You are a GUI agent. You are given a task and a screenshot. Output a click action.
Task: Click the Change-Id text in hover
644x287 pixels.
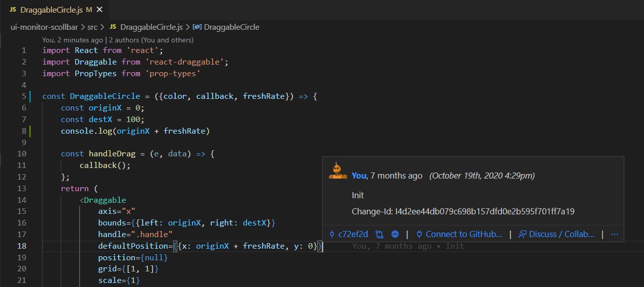point(463,211)
